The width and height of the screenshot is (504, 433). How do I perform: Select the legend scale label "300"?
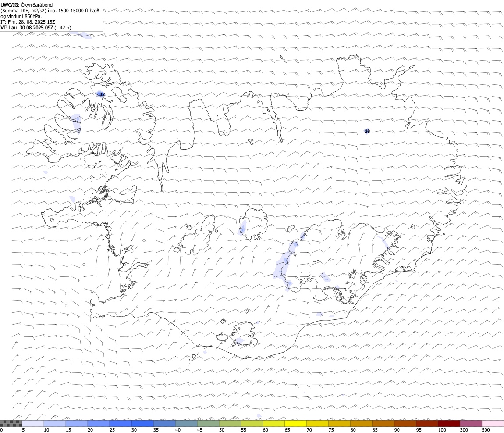(464, 430)
